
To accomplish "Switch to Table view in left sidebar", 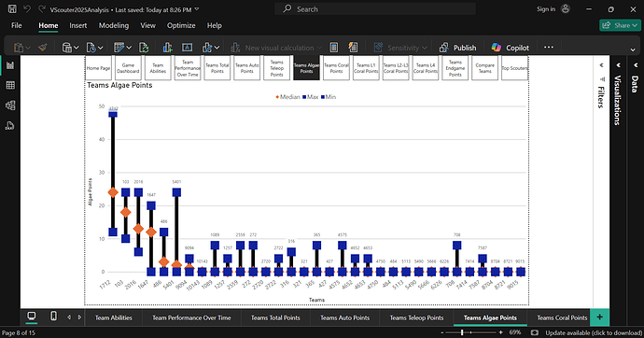I will click(x=10, y=85).
